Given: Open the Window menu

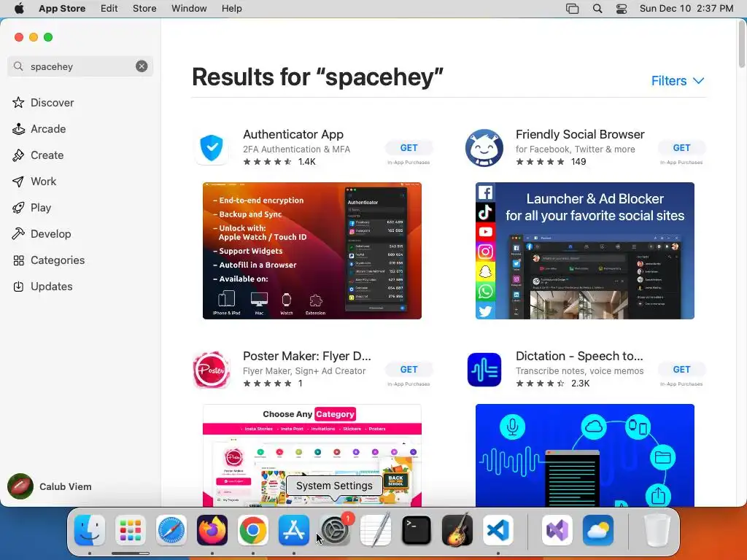Looking at the screenshot, I should tap(189, 8).
